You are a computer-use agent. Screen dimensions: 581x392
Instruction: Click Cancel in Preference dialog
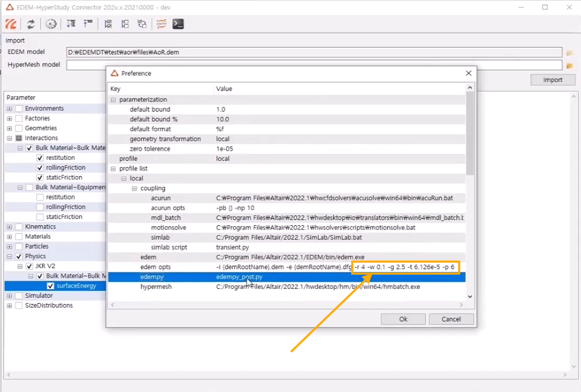451,319
